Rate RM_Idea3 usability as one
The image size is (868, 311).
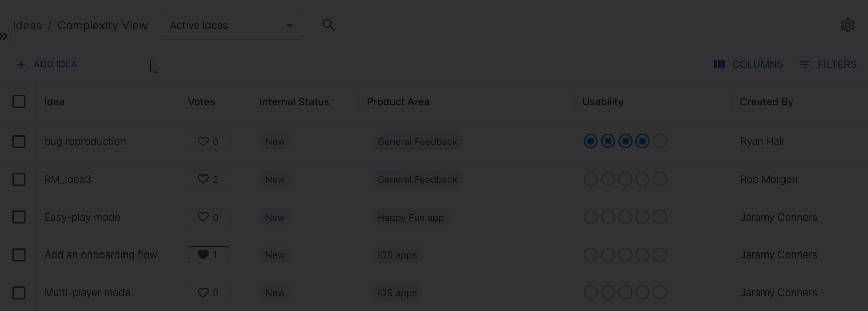(590, 179)
